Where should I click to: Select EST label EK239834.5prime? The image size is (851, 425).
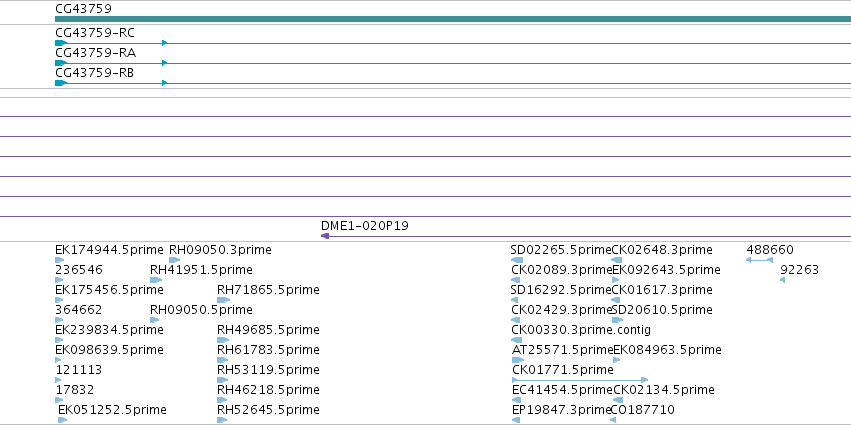[x=109, y=330]
